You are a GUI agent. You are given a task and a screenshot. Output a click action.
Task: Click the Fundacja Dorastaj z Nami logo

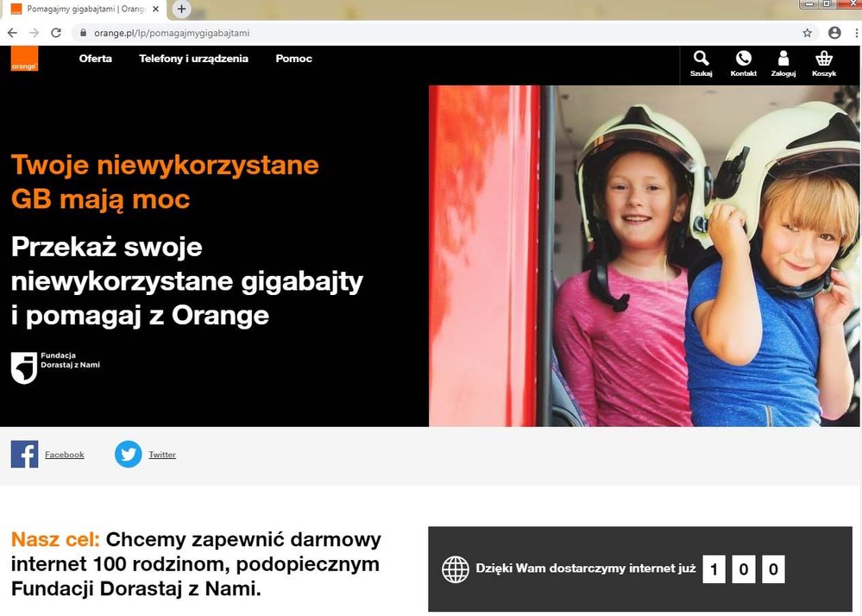tap(24, 367)
